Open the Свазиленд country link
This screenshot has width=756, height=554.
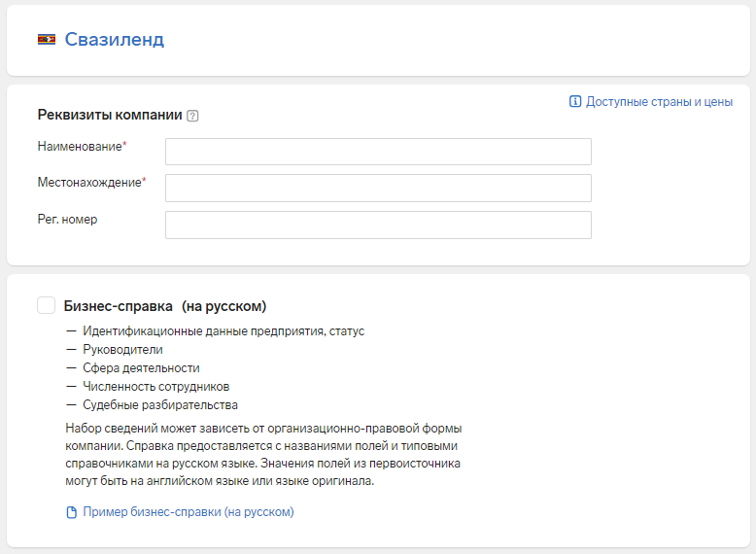coord(115,39)
